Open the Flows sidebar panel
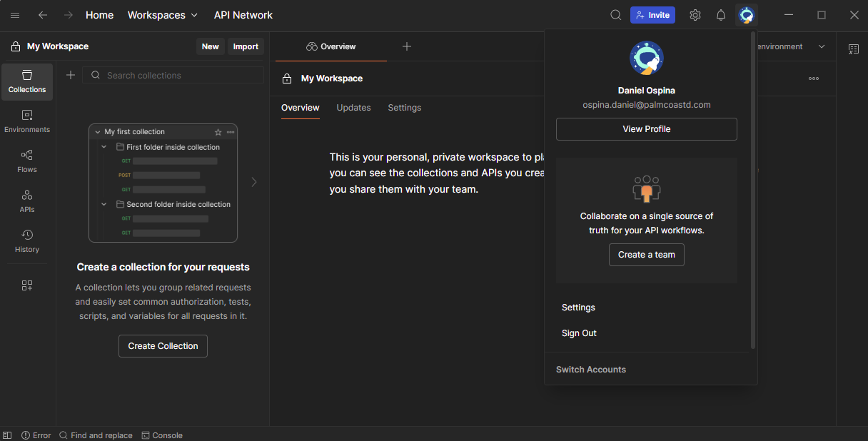868x441 pixels. 27,161
